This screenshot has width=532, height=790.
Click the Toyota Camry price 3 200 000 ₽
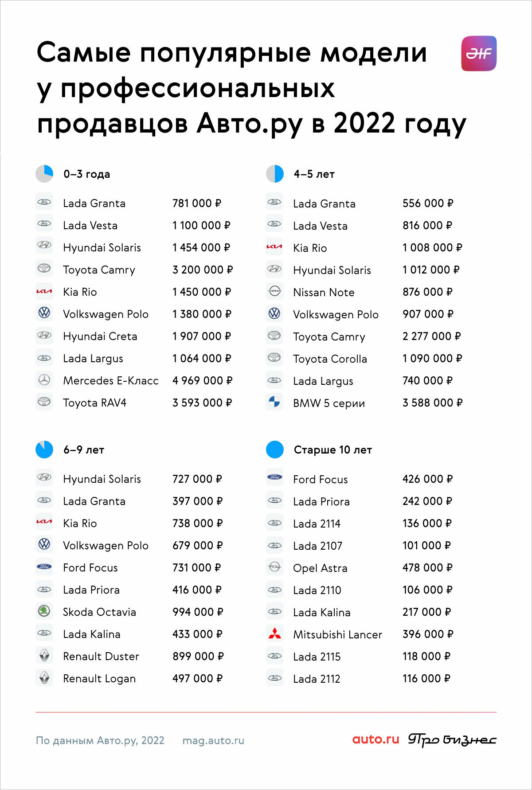(x=203, y=270)
